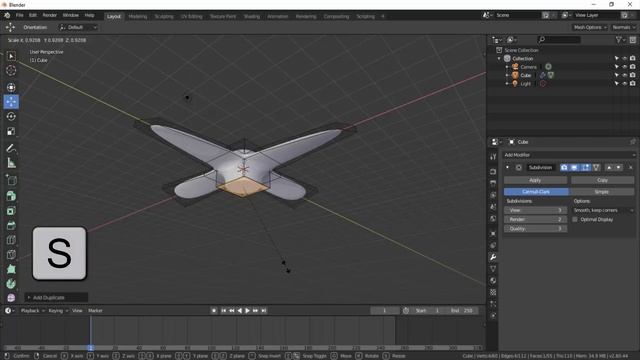Choose the Smooth tool at toolbar bottom
Viewport: 640px width, 360px height.
[x=11, y=298]
